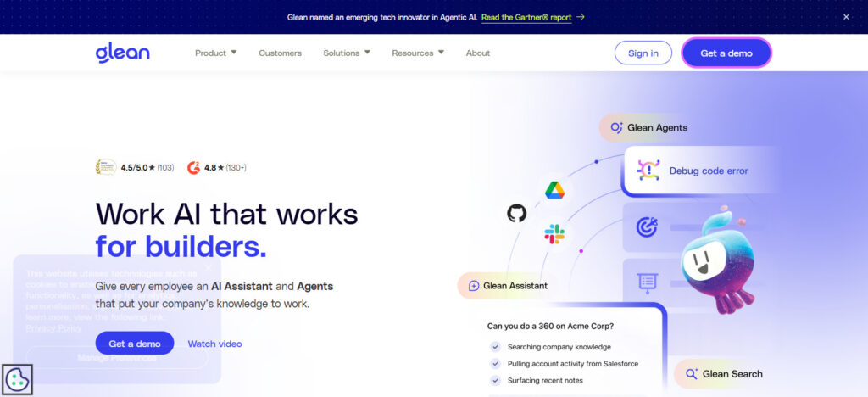Open the Privacy Policy link

click(x=53, y=328)
